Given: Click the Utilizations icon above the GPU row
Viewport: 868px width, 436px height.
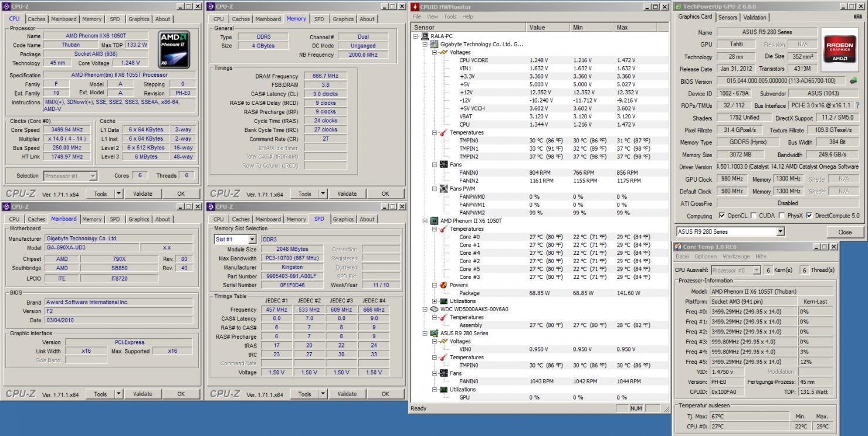Looking at the screenshot, I should (x=444, y=389).
